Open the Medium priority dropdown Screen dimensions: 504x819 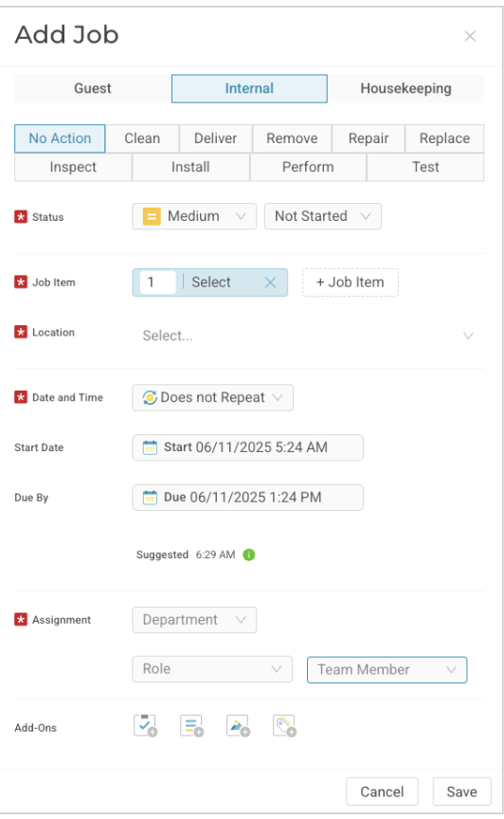pyautogui.click(x=194, y=216)
